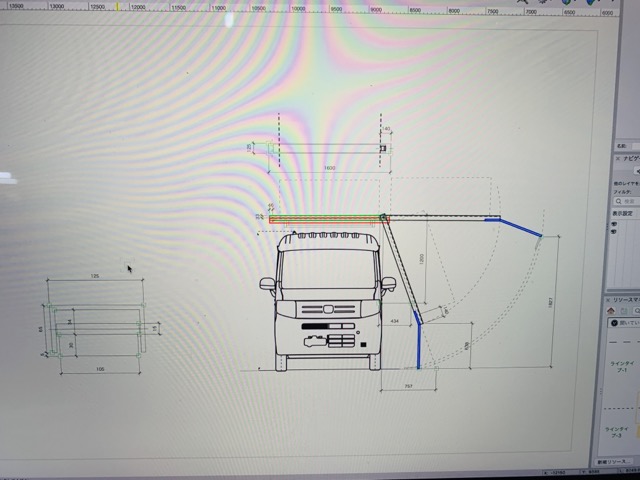
Task: Click the 表示設定 column header
Action: (622, 213)
